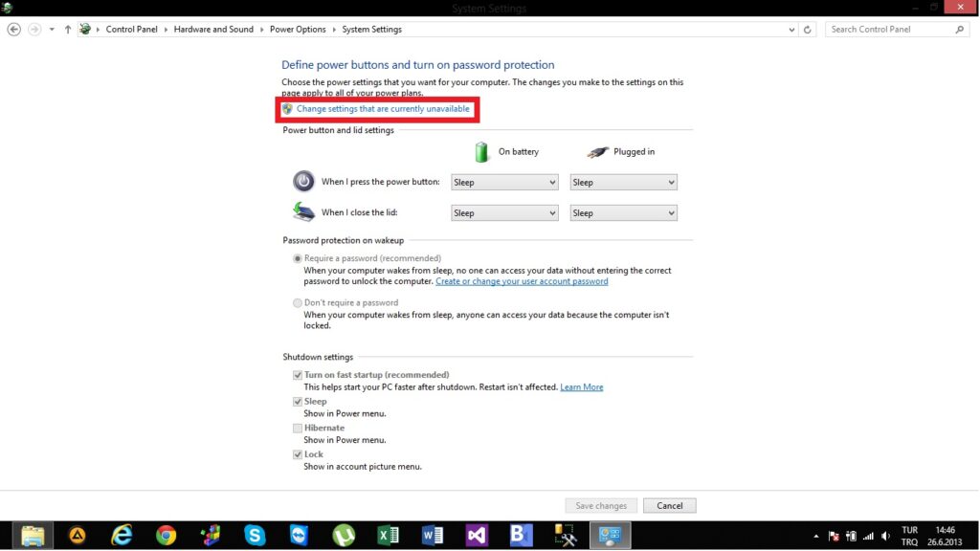980x551 pixels.
Task: Click Change settings that are currently unavailable
Action: point(383,109)
